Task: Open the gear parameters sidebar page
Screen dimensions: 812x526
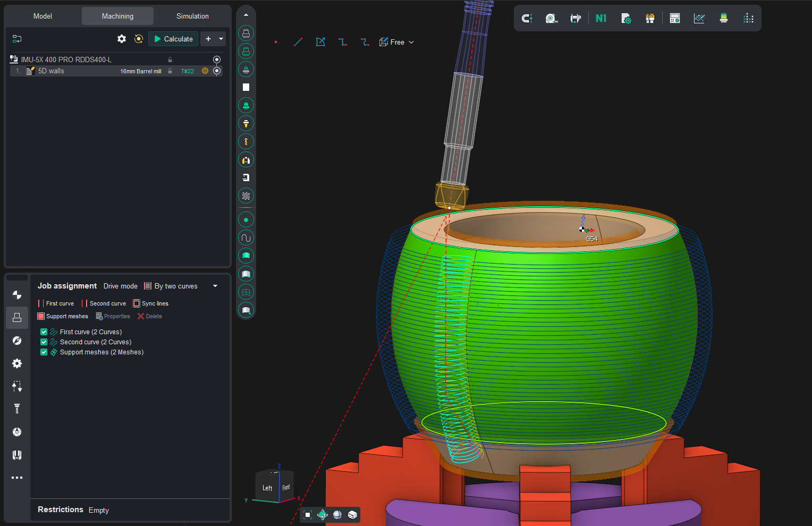Action: (17, 363)
